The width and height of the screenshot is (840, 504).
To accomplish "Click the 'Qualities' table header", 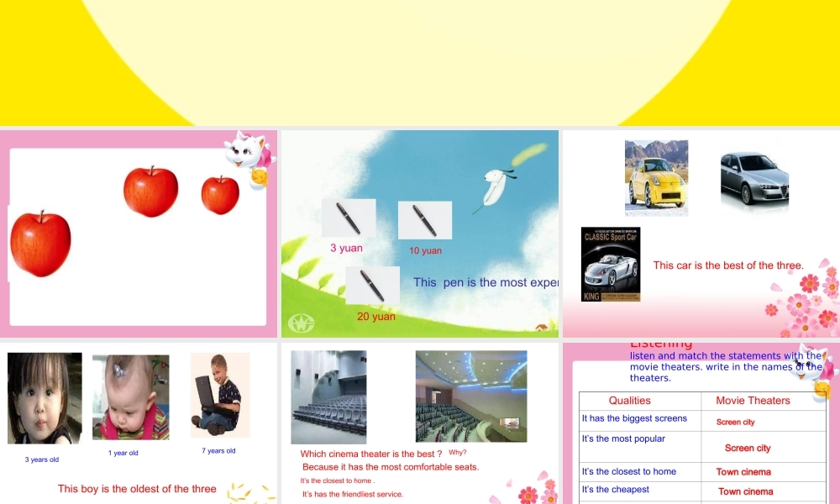I will point(629,401).
